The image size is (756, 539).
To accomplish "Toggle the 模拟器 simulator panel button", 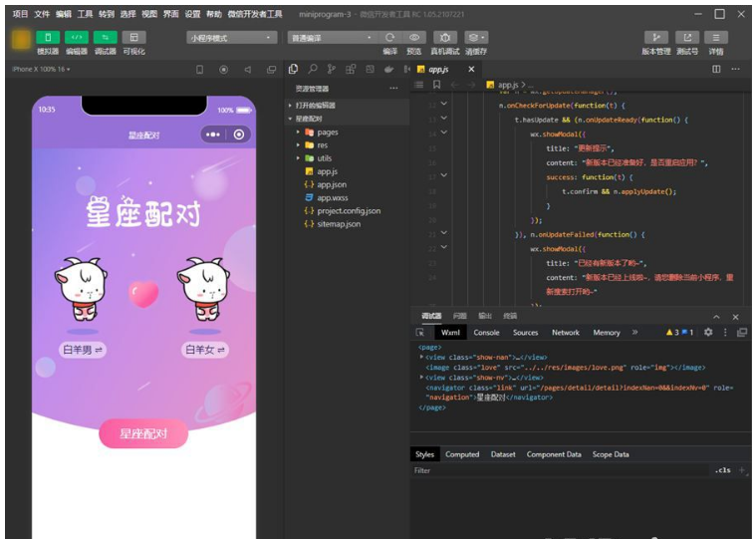I will point(48,38).
